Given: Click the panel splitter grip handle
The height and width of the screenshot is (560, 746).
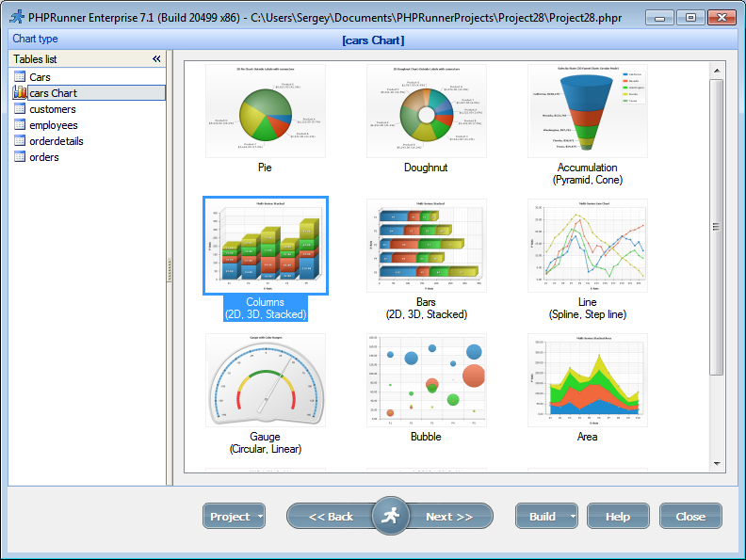Looking at the screenshot, I should pos(169,270).
